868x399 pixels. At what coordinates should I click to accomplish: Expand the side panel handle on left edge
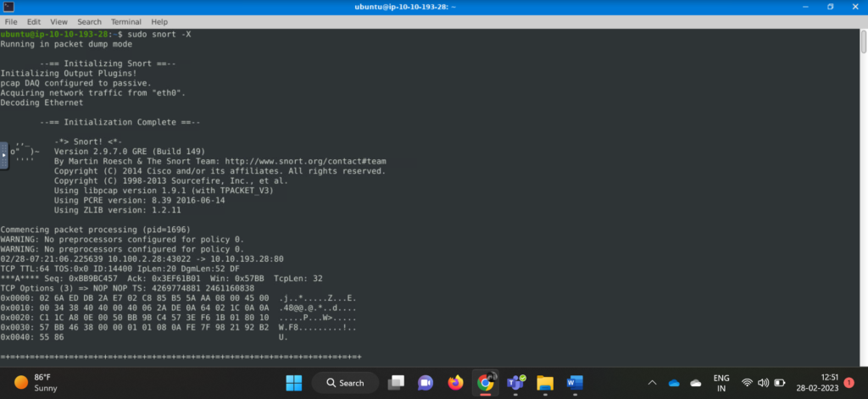pyautogui.click(x=3, y=155)
